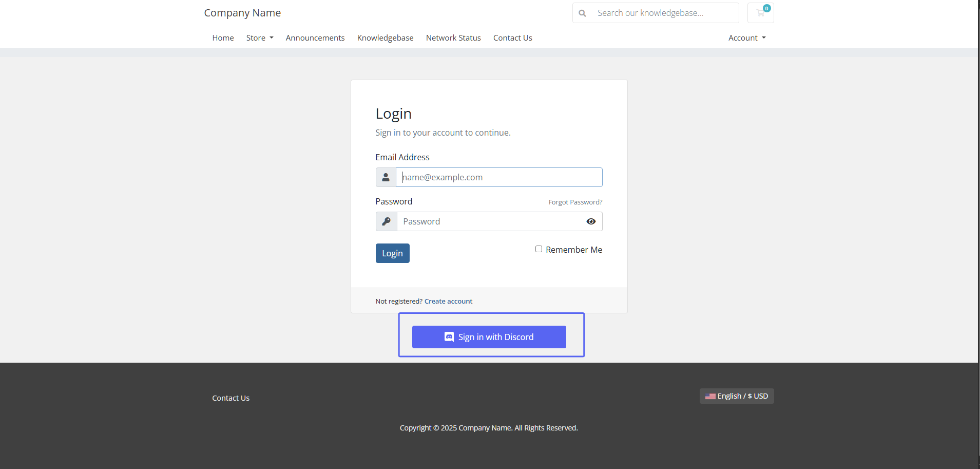
Task: Focus the Email Address input field
Action: click(499, 177)
